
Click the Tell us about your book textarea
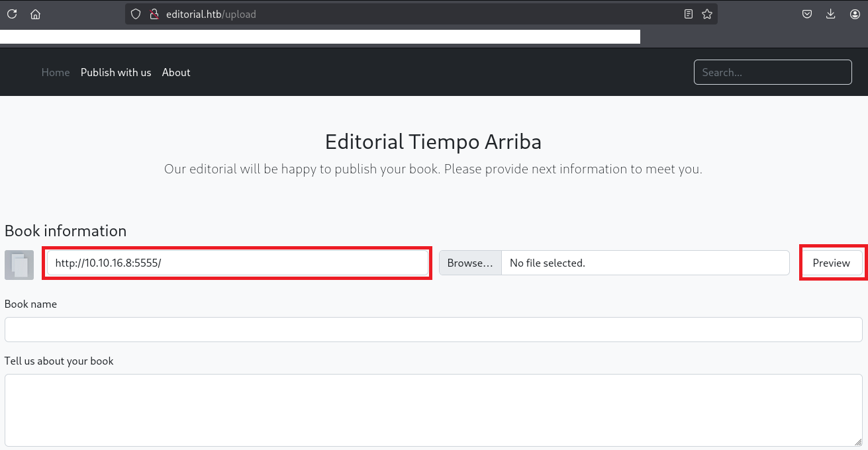(x=433, y=410)
